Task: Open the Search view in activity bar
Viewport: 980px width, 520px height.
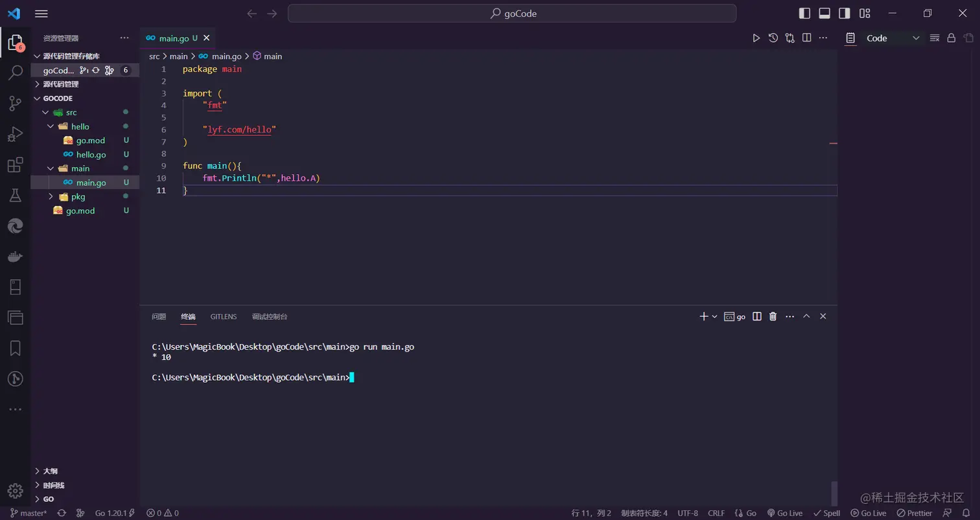Action: (x=15, y=72)
